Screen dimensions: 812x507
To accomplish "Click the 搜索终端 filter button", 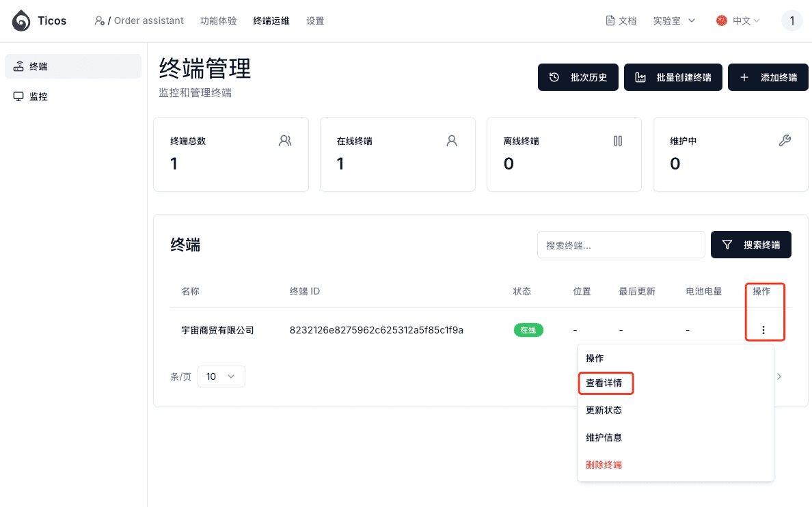I will click(x=750, y=245).
